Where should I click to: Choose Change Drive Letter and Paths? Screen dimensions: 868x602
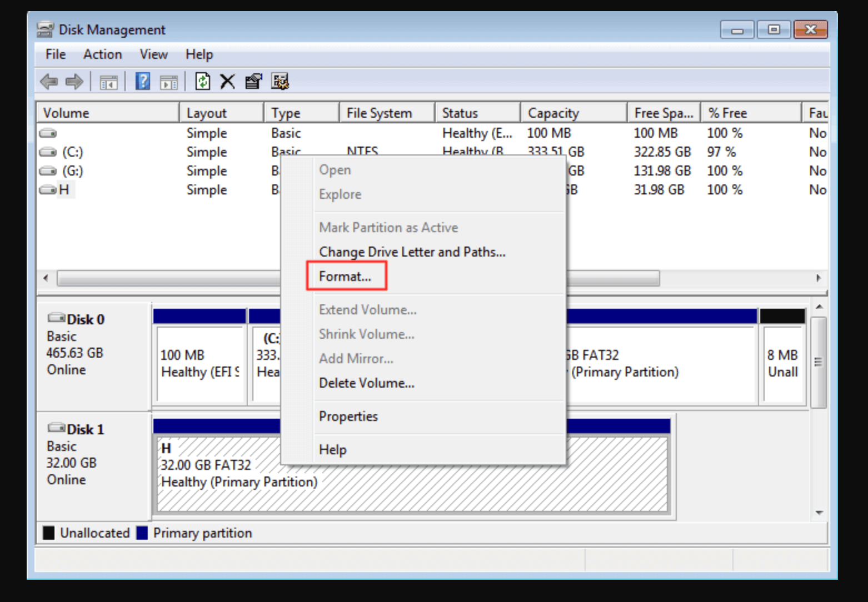pyautogui.click(x=412, y=252)
